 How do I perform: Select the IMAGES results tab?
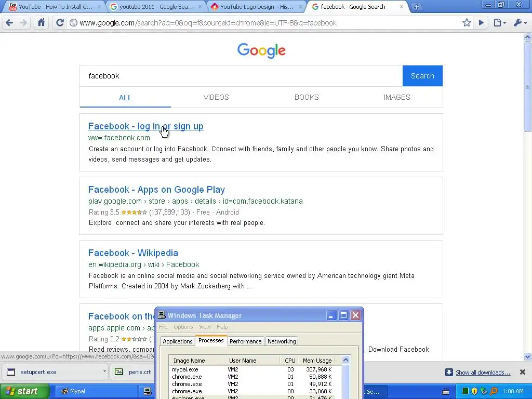(397, 97)
